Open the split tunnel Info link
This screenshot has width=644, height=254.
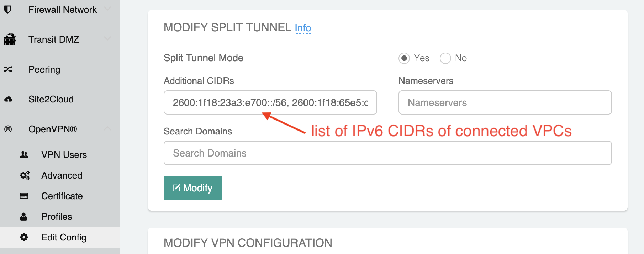pyautogui.click(x=302, y=28)
